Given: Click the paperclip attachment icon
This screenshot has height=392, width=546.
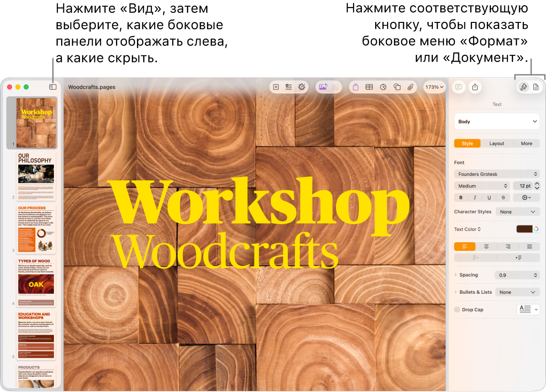Looking at the screenshot, I should (x=410, y=87).
